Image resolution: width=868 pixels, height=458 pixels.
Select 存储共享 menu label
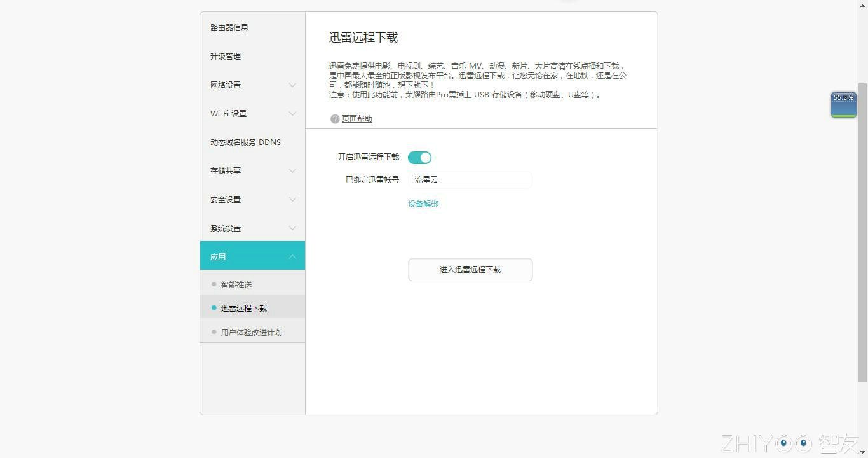[x=226, y=170]
